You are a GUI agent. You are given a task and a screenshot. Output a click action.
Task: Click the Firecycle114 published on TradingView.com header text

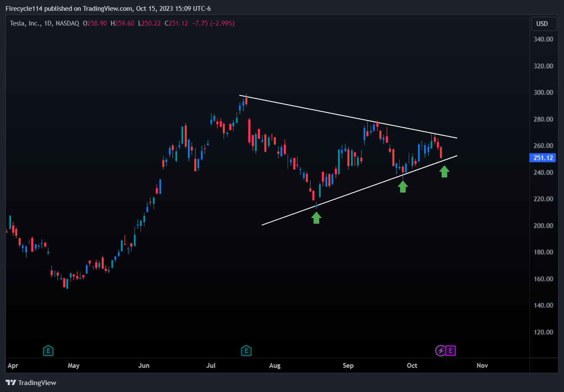point(108,8)
